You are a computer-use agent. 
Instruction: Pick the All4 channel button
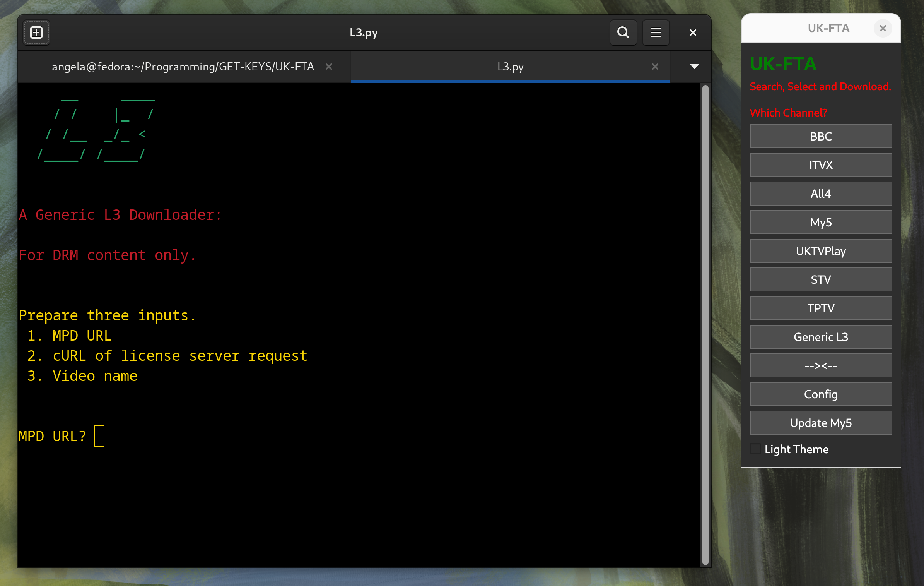(820, 194)
